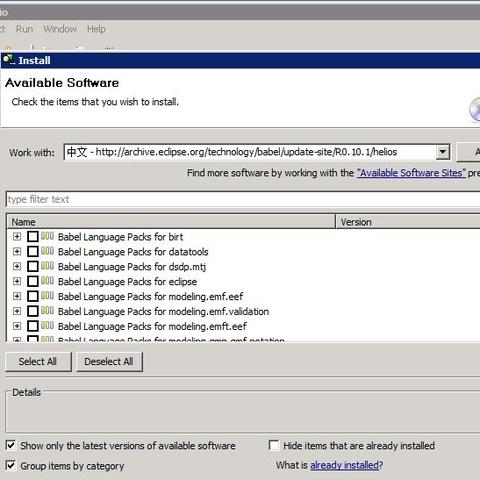Click the category icon for Babel Language Packs for datatools
480x480 pixels.
point(47,251)
